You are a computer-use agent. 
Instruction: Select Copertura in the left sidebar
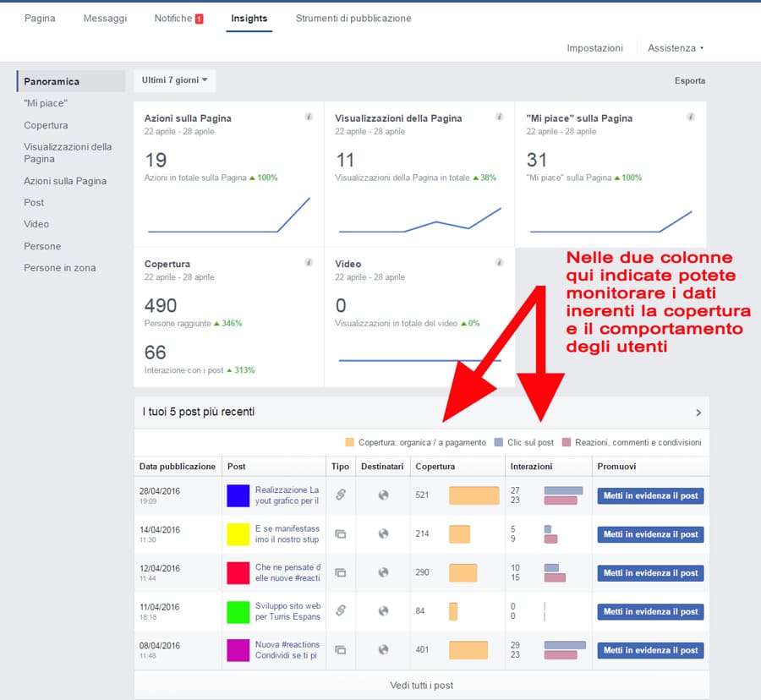(46, 125)
